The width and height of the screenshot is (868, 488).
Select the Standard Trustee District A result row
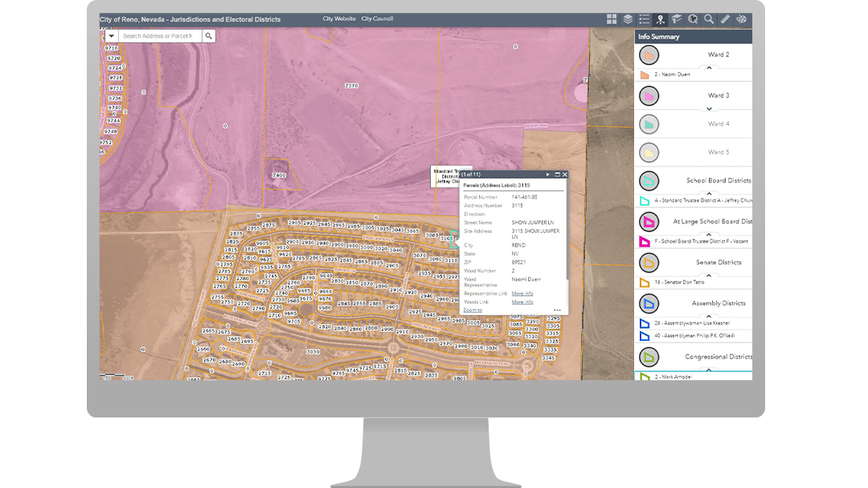pos(694,200)
